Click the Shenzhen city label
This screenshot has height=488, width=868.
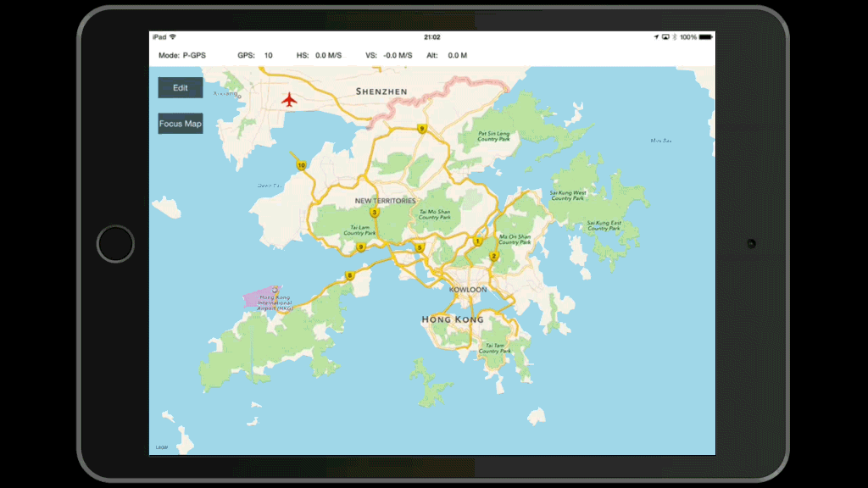381,91
